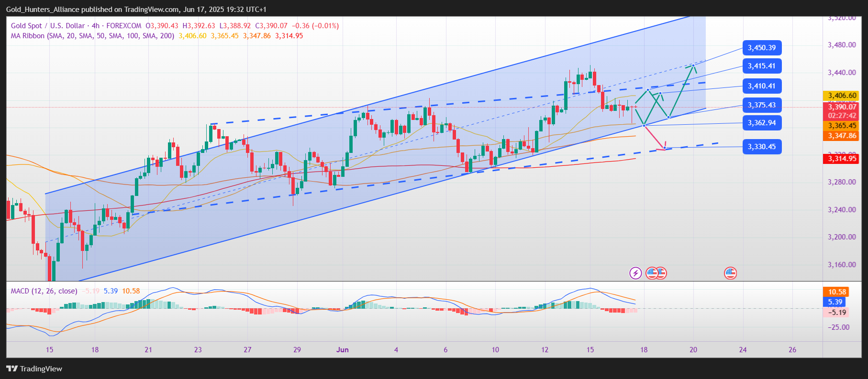This screenshot has height=379, width=868.
Task: Click 'Gold_Hunters_Alliance published on TradingView.com' caption
Action: pyautogui.click(x=93, y=10)
